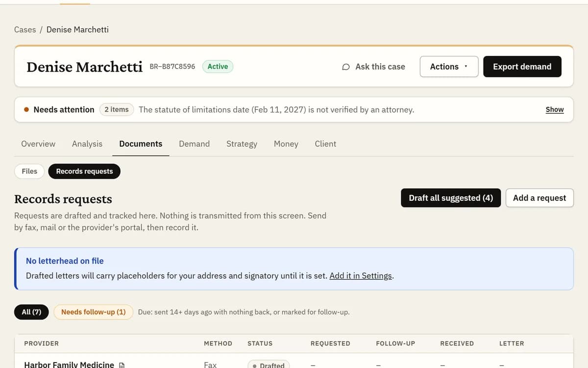Switch to the Files sub-view
Screen dimensions: 588x368
pyautogui.click(x=29, y=171)
